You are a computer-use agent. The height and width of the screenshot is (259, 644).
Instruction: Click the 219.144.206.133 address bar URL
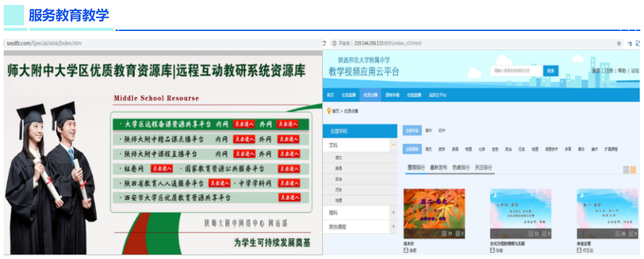click(x=387, y=43)
